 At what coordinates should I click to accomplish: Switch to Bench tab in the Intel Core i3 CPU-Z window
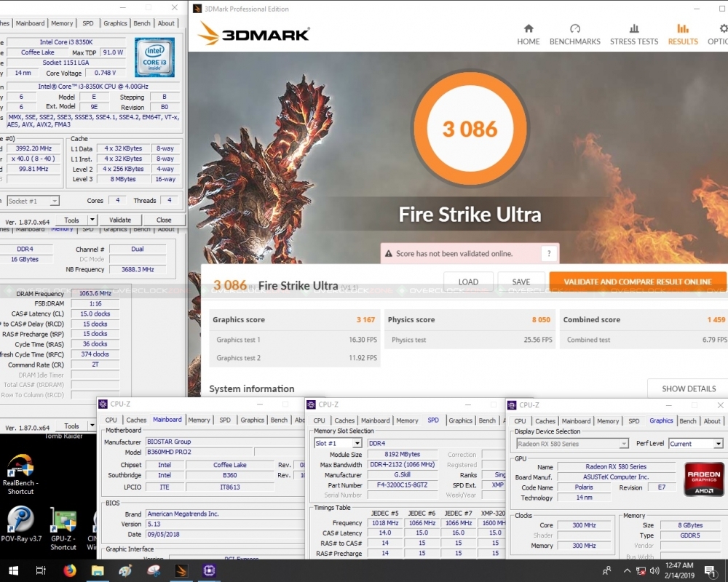142,23
